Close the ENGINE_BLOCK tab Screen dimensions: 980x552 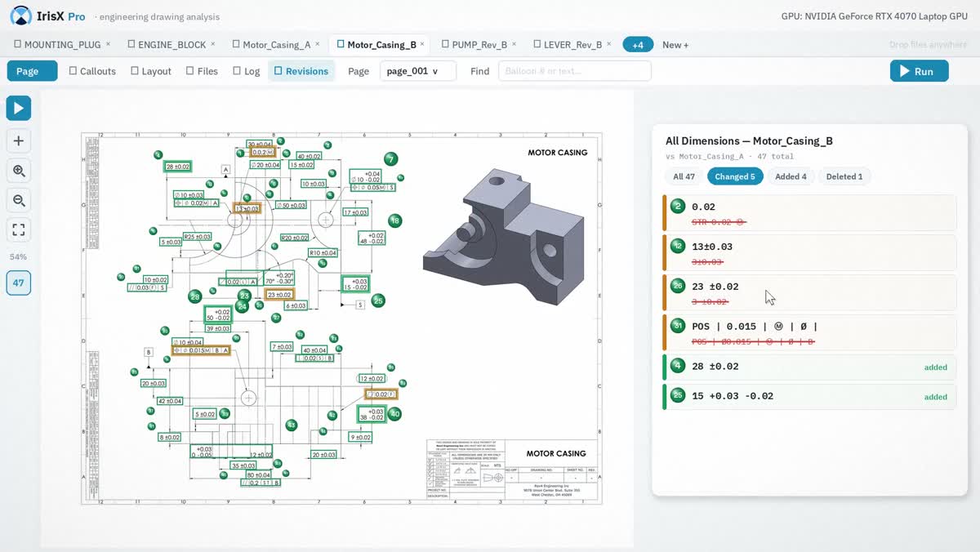(x=213, y=44)
